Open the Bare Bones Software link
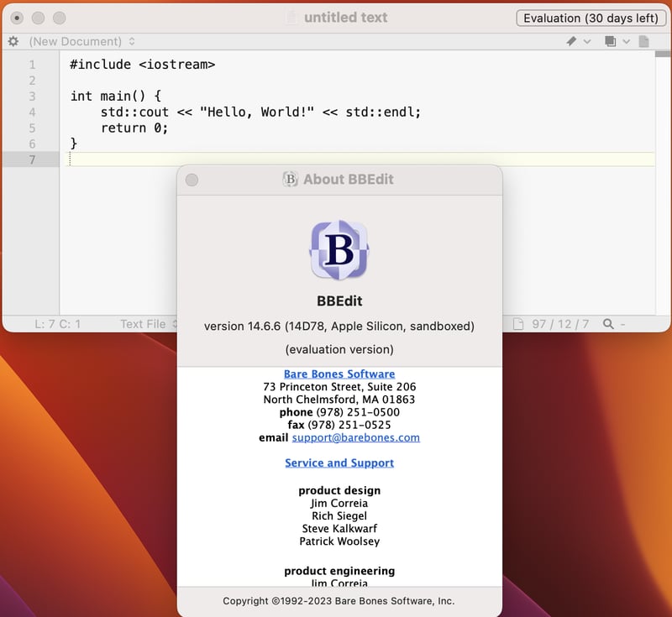 pyautogui.click(x=339, y=374)
